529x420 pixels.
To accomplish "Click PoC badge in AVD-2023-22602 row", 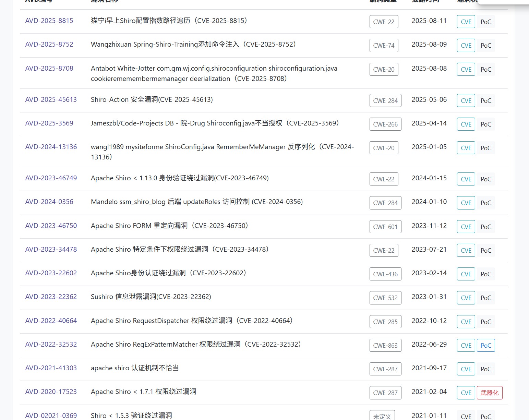I will click(x=486, y=274).
